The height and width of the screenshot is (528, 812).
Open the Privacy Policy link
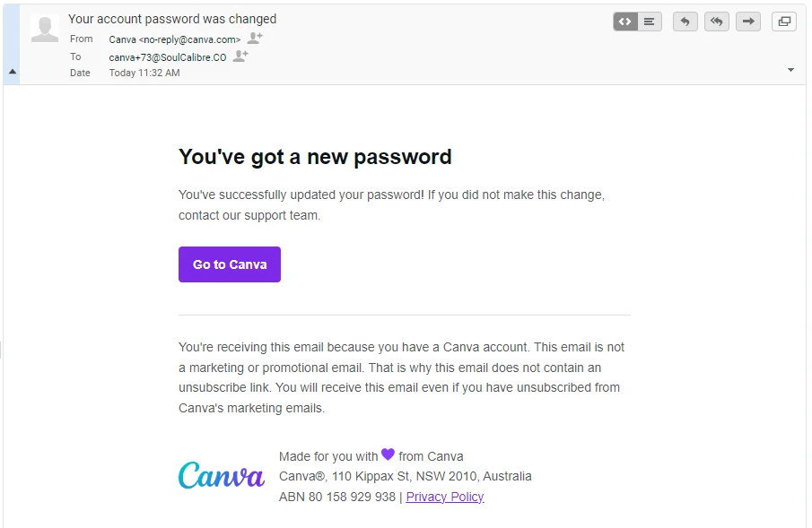445,497
